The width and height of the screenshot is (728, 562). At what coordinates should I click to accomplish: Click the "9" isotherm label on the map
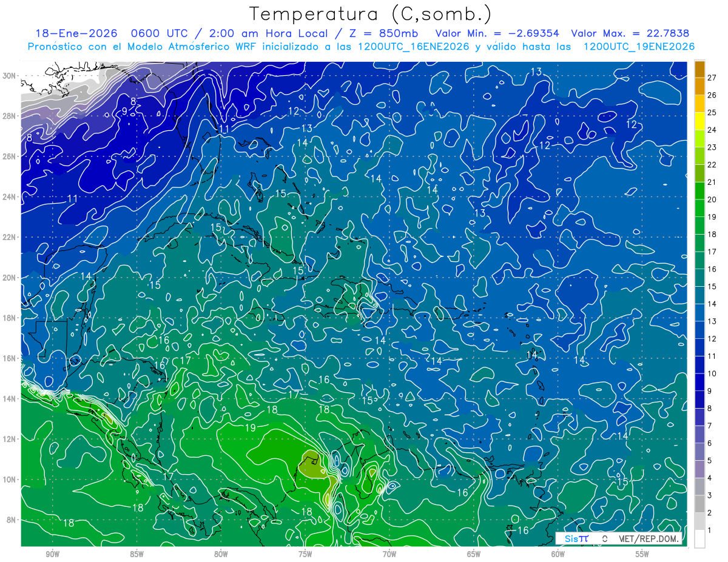click(124, 111)
